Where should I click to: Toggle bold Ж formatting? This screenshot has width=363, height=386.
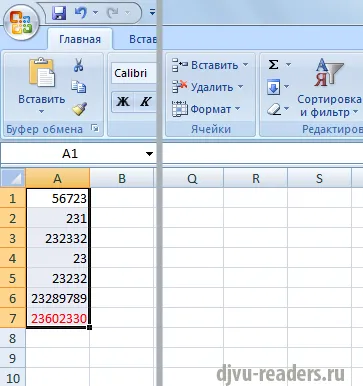[123, 101]
